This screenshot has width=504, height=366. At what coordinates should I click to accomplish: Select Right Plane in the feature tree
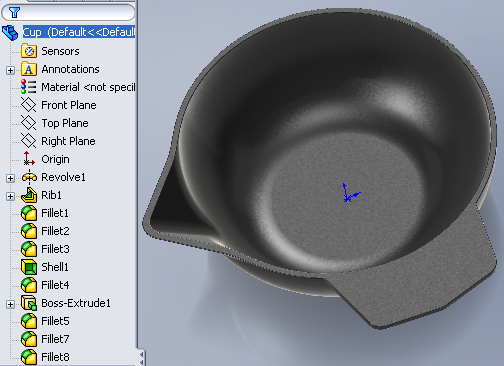tap(68, 141)
